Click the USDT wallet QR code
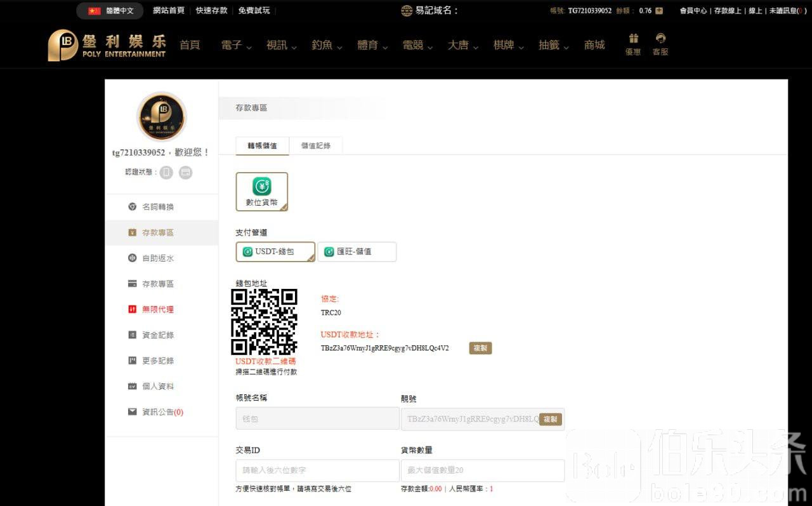The height and width of the screenshot is (506, 812). click(264, 322)
